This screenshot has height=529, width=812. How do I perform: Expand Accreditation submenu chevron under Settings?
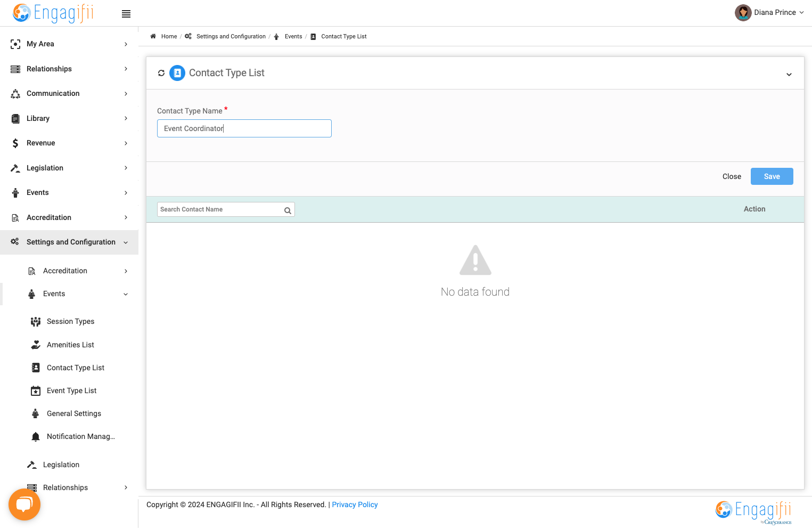[x=126, y=271]
